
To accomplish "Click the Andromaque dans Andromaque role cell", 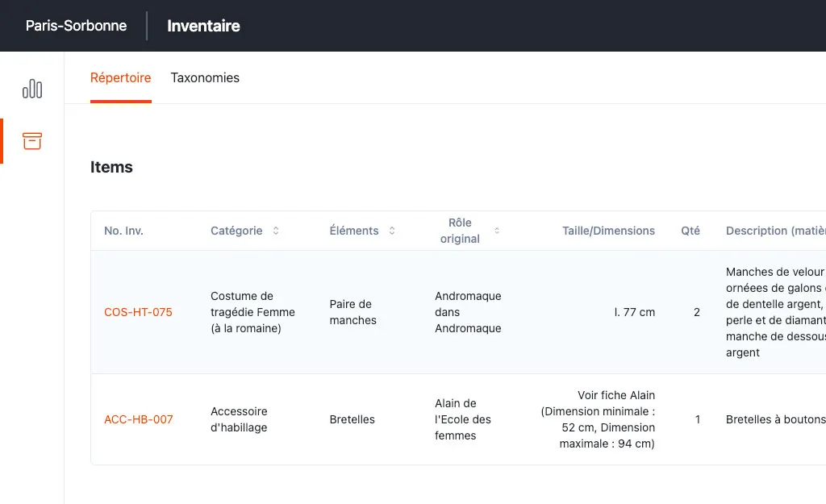I will [468, 312].
